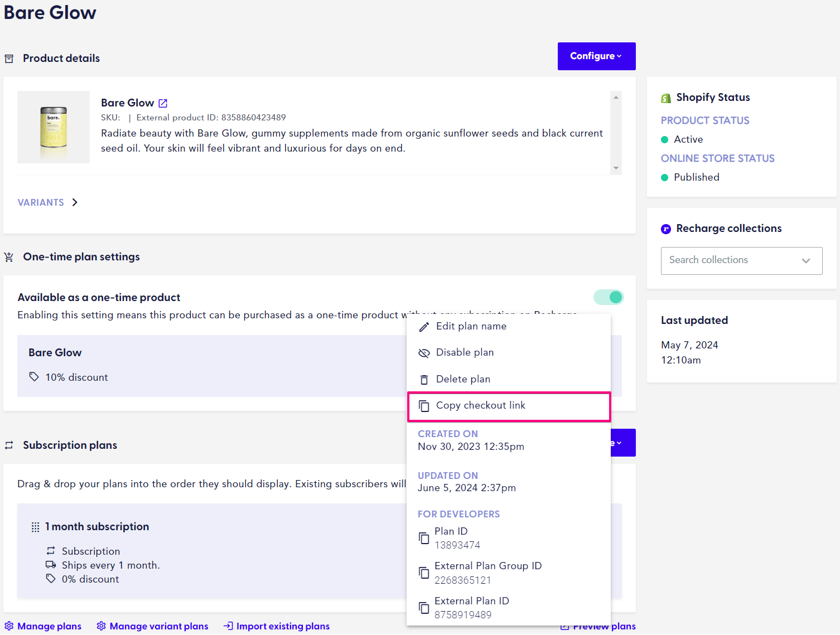Open the Manage variant plans link

pyautogui.click(x=159, y=626)
